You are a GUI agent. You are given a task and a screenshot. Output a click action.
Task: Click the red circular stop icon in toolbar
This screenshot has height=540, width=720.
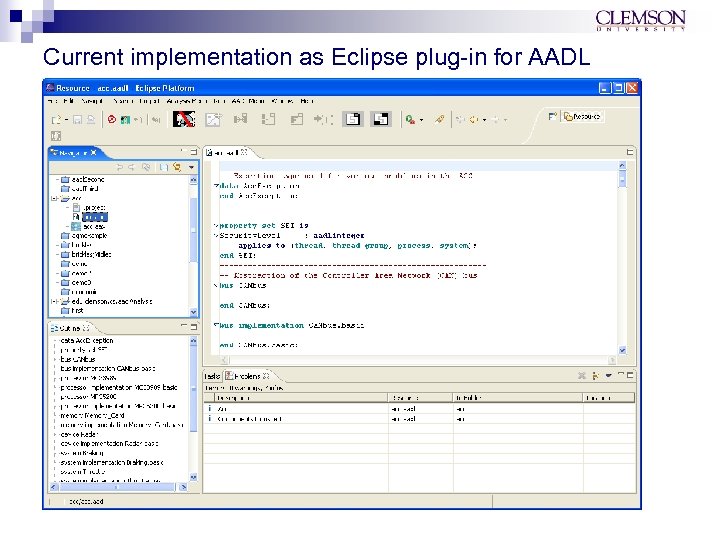(x=111, y=120)
